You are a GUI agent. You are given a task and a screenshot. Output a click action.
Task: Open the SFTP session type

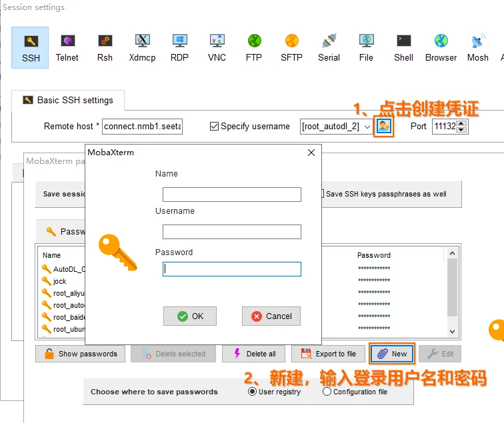tap(291, 47)
